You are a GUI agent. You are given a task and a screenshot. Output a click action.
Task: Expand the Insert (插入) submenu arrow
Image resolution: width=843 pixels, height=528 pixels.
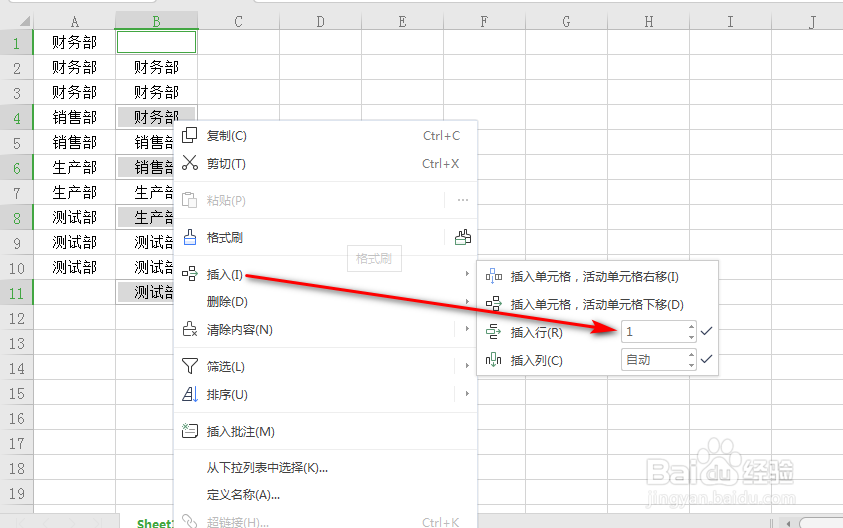click(467, 274)
